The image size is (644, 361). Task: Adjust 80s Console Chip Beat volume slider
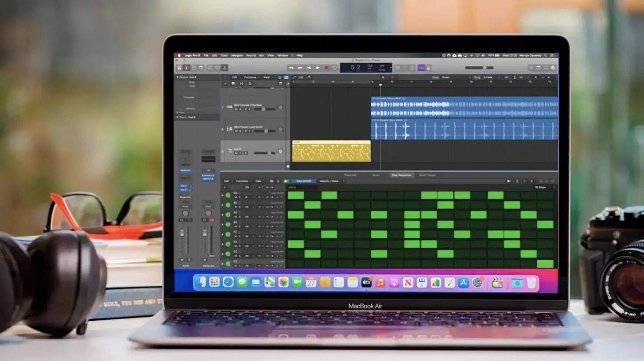click(x=265, y=109)
